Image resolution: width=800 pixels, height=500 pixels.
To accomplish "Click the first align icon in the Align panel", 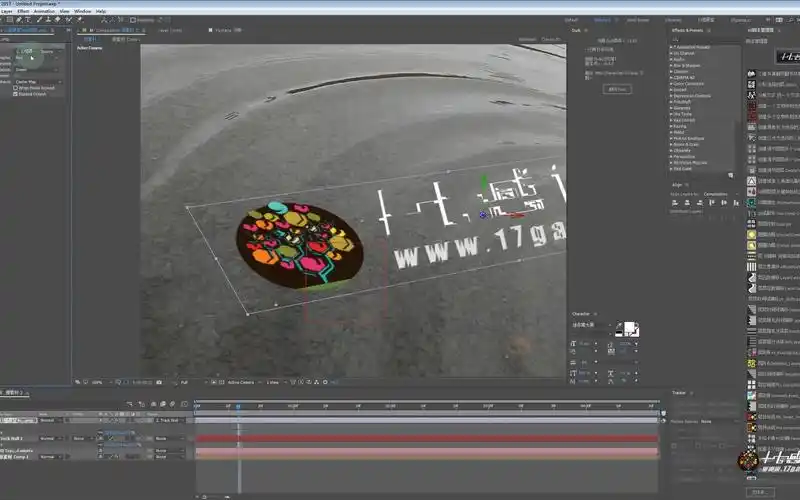I will [x=674, y=204].
